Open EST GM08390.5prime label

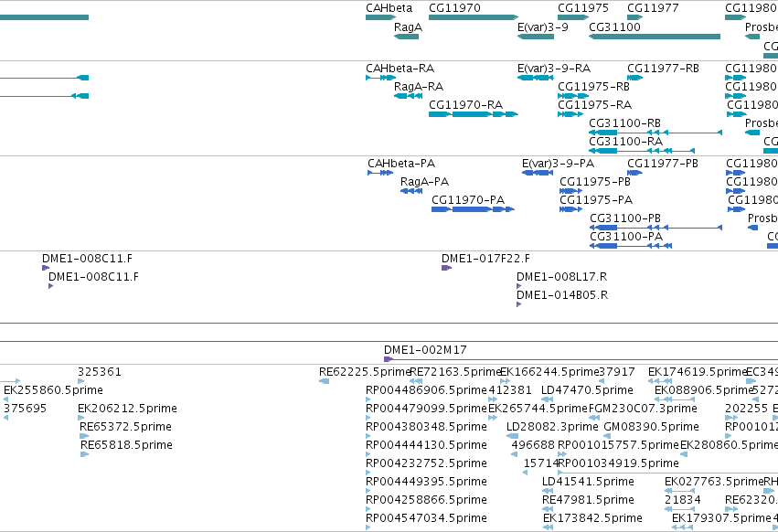pos(651,427)
